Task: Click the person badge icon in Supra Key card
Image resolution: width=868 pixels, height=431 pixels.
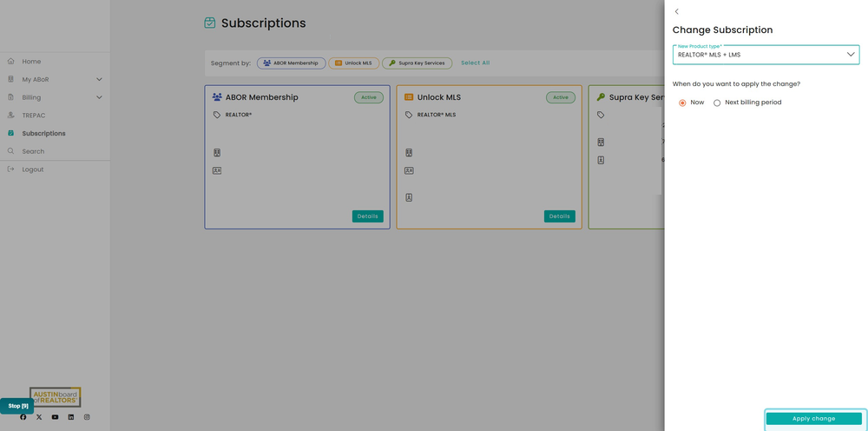Action: point(602,160)
